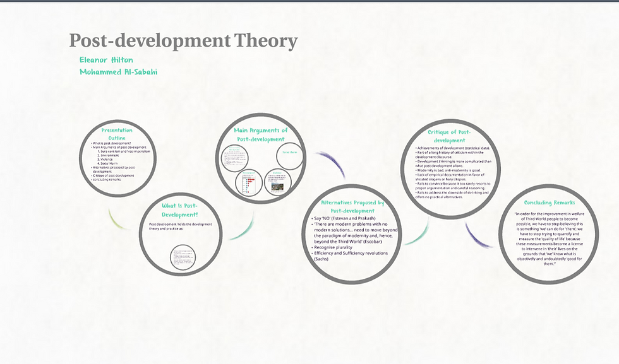
Task: Click outline item '4. Social Harm'
Action: (x=107, y=163)
